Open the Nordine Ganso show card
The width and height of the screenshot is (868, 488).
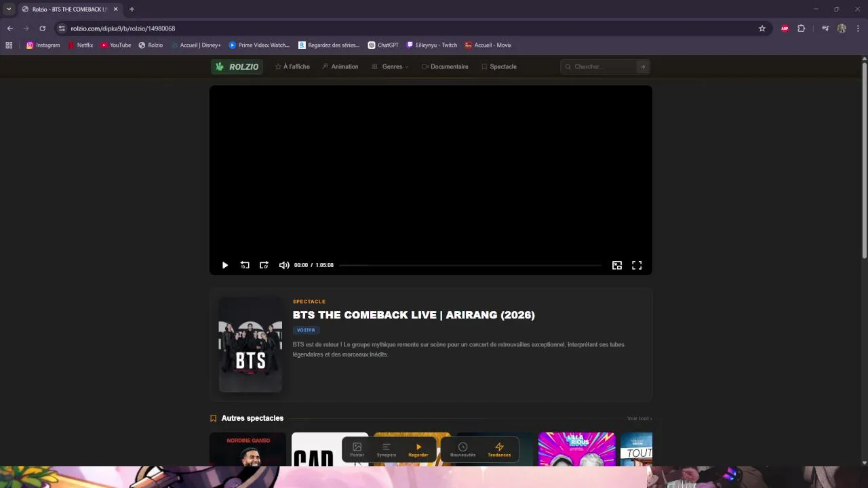point(248,449)
